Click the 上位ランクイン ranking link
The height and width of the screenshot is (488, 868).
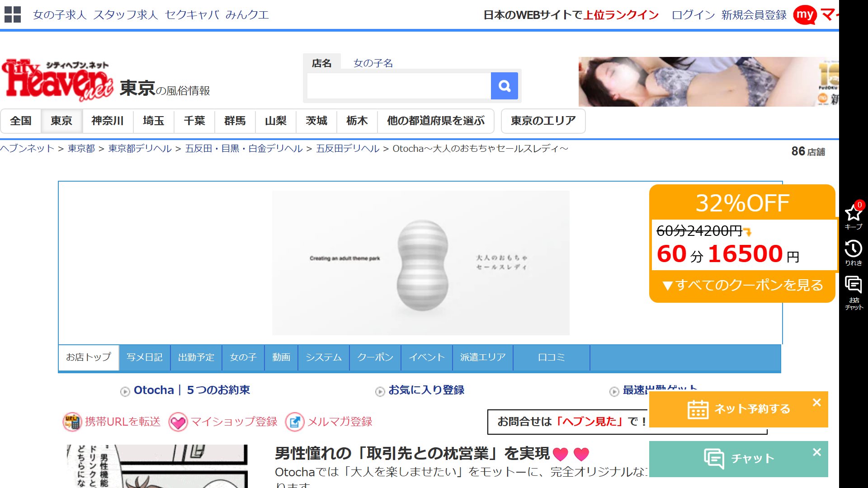click(621, 15)
